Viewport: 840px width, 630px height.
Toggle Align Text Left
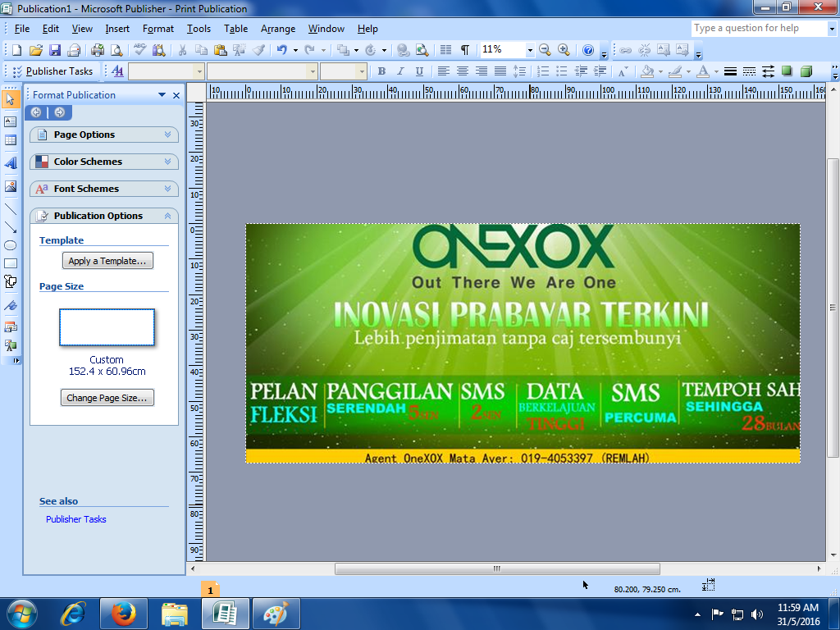click(443, 71)
